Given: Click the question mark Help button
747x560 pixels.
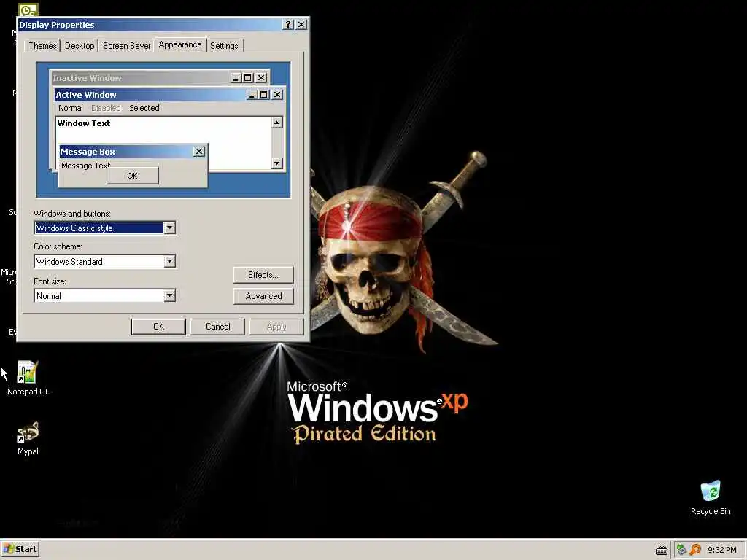Looking at the screenshot, I should point(287,25).
